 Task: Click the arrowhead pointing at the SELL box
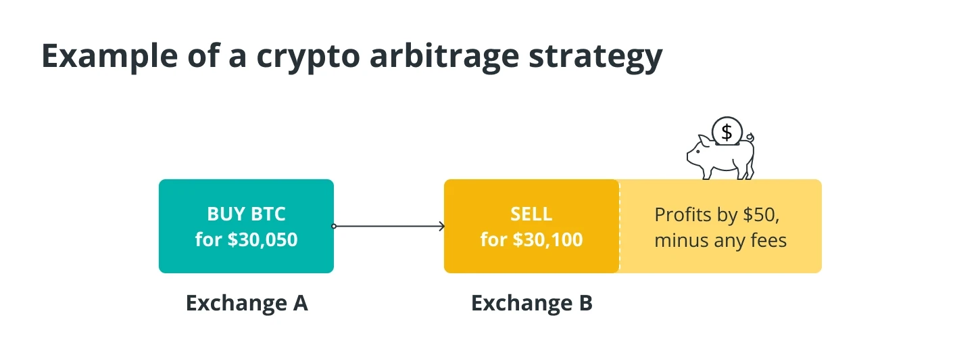click(441, 227)
